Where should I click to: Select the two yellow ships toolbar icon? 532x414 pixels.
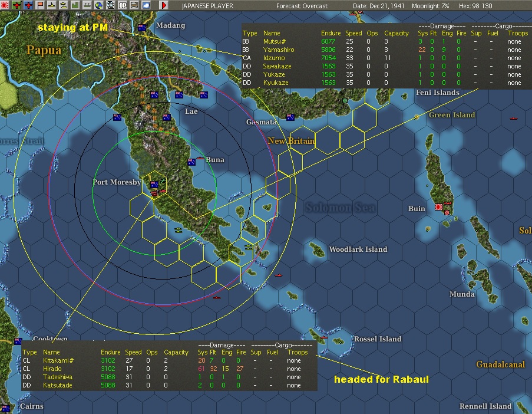click(x=64, y=5)
